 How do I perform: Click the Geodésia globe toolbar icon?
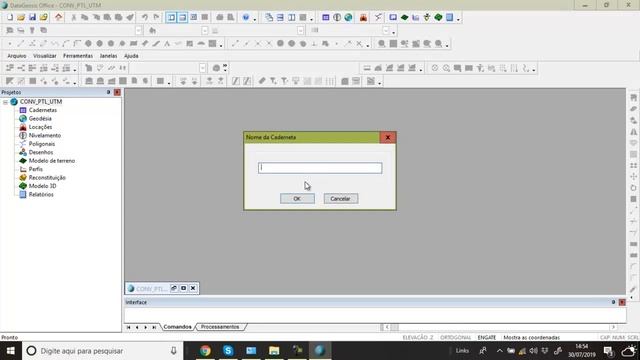pyautogui.click(x=348, y=17)
